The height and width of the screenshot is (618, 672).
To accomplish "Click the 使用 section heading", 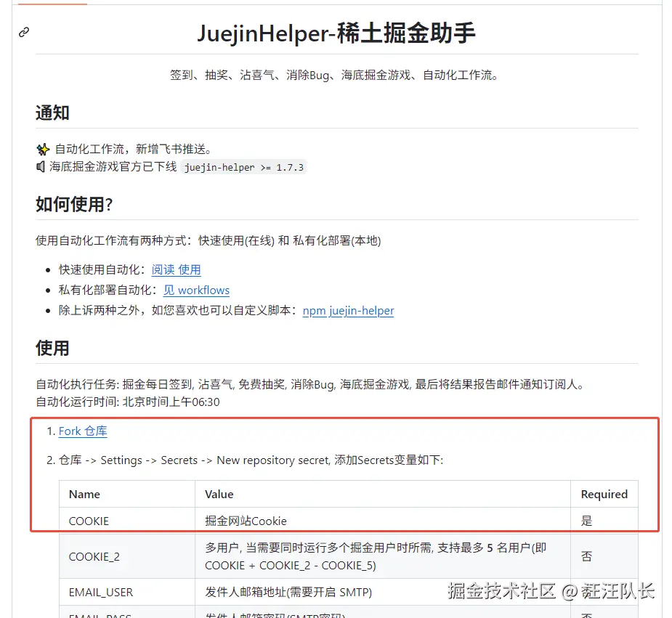I will [x=52, y=348].
